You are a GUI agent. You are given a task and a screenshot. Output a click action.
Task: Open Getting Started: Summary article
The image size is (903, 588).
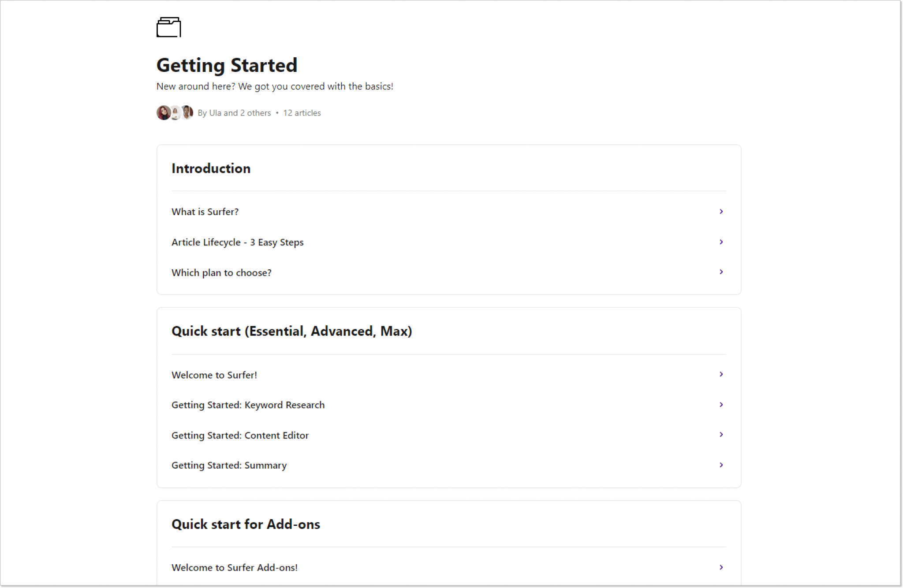(x=229, y=465)
